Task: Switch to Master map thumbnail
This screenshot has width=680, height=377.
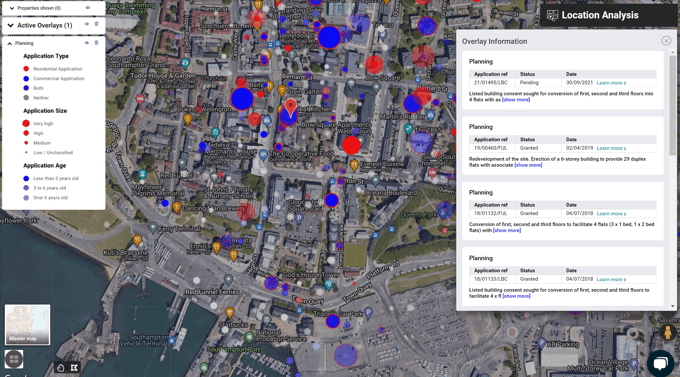Action: pos(27,325)
